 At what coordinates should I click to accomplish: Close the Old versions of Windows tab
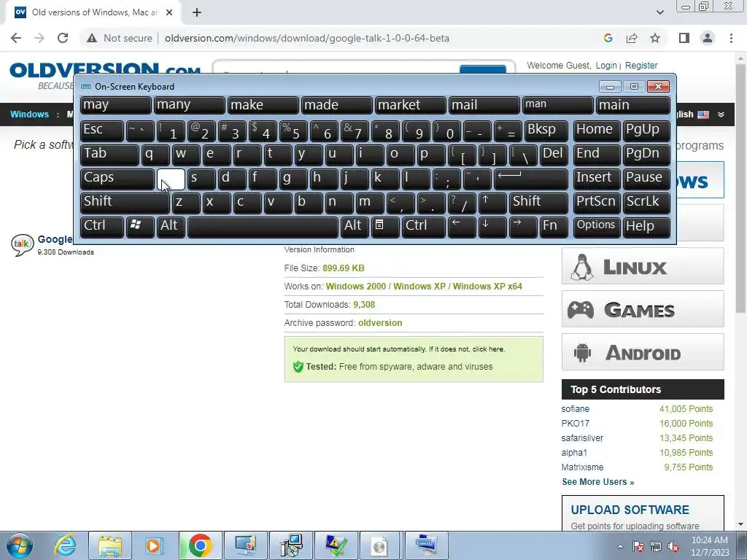point(169,13)
